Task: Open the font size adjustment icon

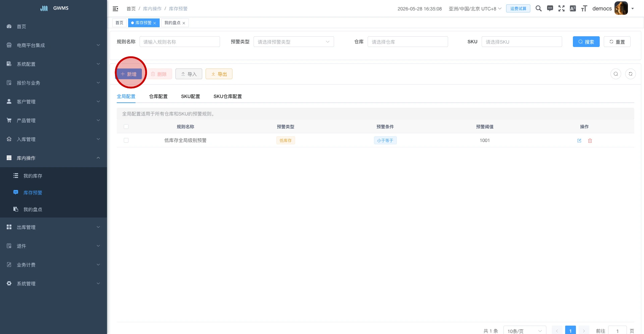Action: pyautogui.click(x=584, y=8)
